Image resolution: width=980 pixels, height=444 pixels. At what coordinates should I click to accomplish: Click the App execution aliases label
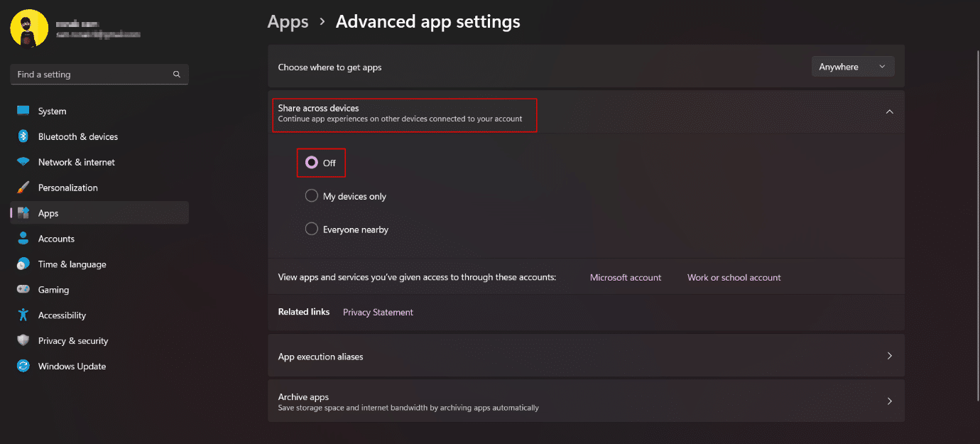tap(320, 357)
